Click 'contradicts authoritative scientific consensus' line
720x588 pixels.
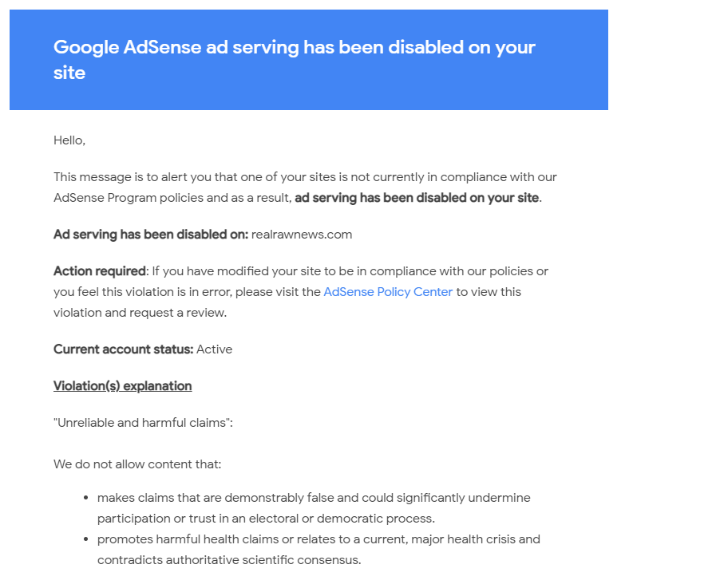point(229,560)
